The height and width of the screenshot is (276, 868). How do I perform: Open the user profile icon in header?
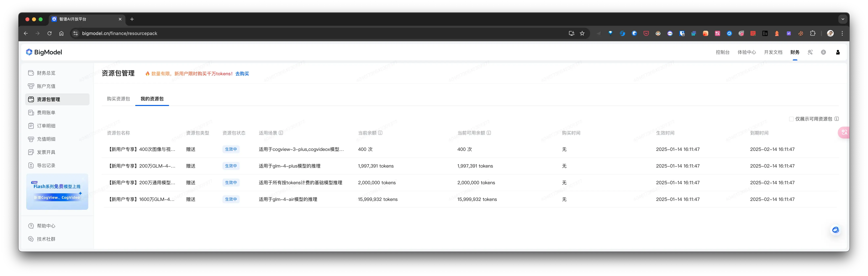(x=838, y=52)
